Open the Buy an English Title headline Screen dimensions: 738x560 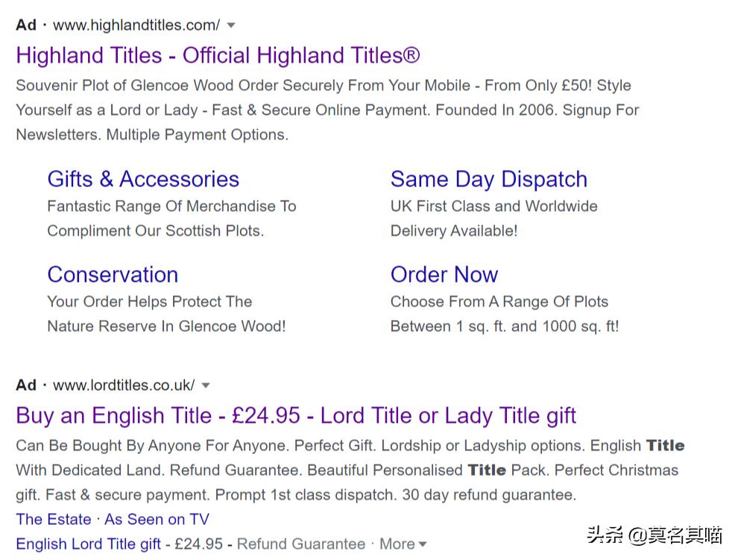click(296, 415)
